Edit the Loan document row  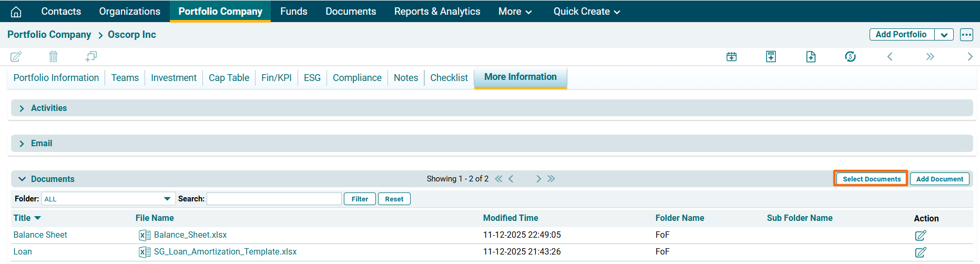tap(920, 252)
